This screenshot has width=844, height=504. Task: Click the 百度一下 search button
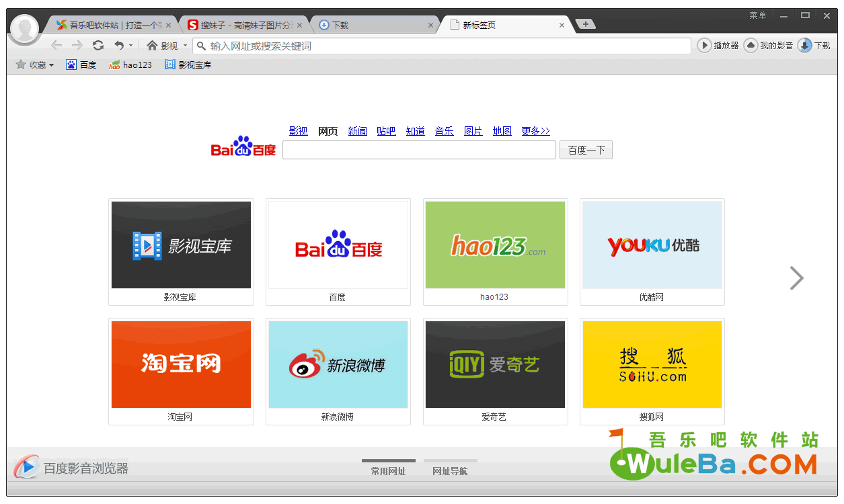[x=586, y=150]
